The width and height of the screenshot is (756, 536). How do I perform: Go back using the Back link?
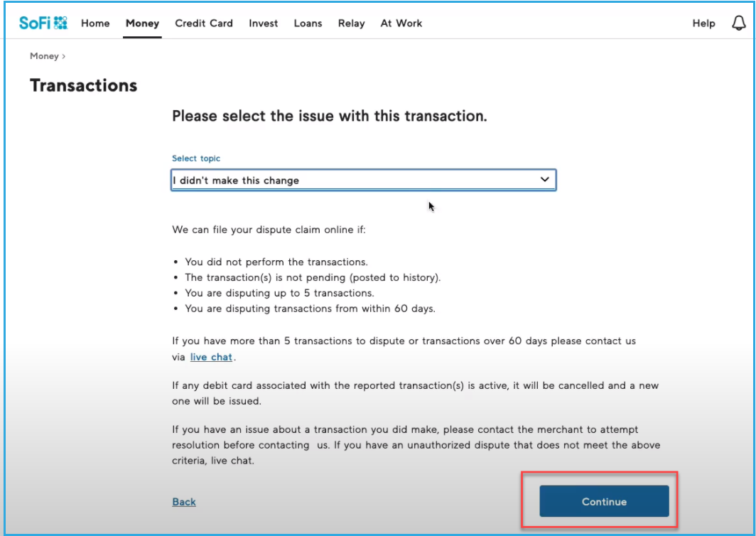click(184, 502)
